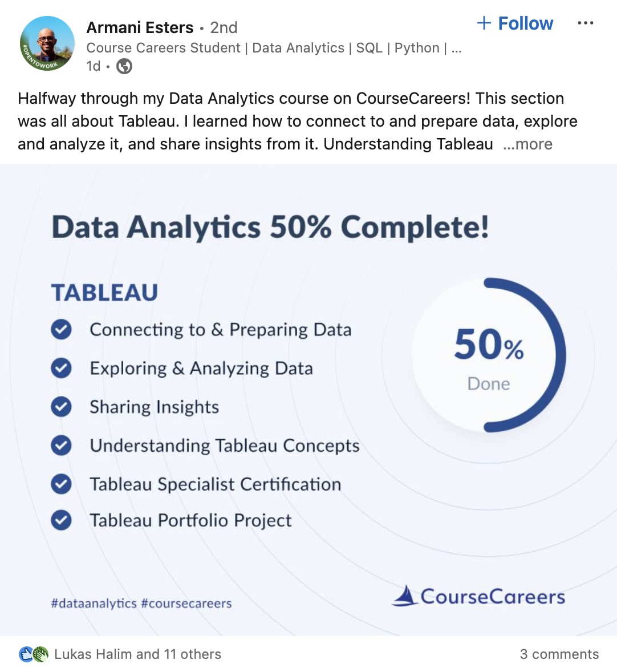Click checkmark next to Exploring & Analyzing Data
Screen dimensions: 617x672
click(x=61, y=368)
